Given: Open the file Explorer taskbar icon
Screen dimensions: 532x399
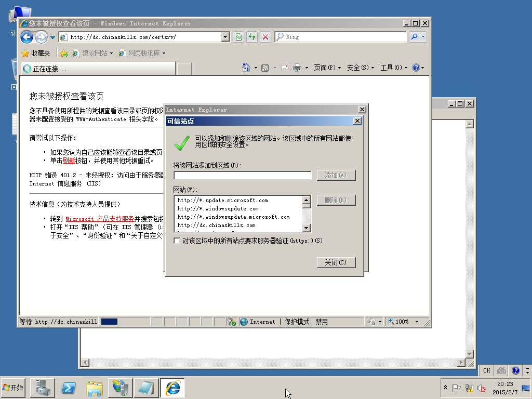Looking at the screenshot, I should click(95, 388).
